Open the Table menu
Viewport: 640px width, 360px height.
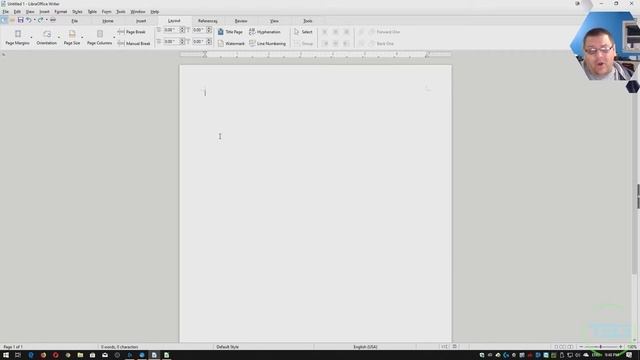coord(92,12)
